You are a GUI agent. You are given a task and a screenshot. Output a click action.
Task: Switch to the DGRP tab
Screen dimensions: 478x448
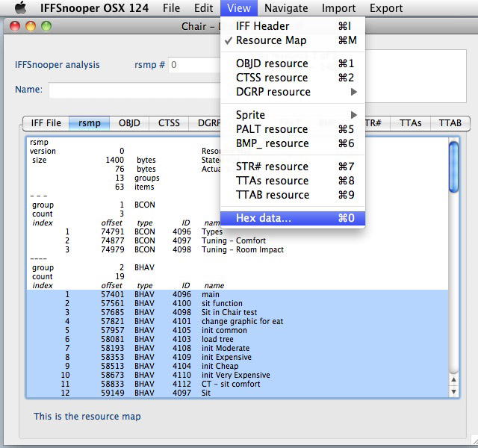click(x=205, y=123)
